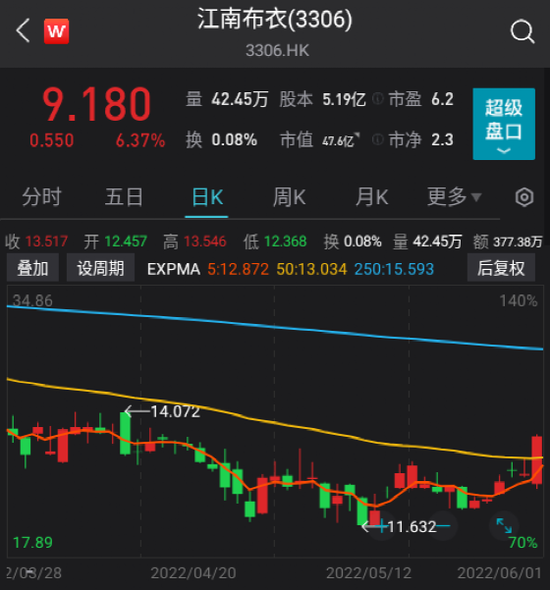Tap the info icon beside 市净
Screen dimensions: 550x590
pos(378,140)
